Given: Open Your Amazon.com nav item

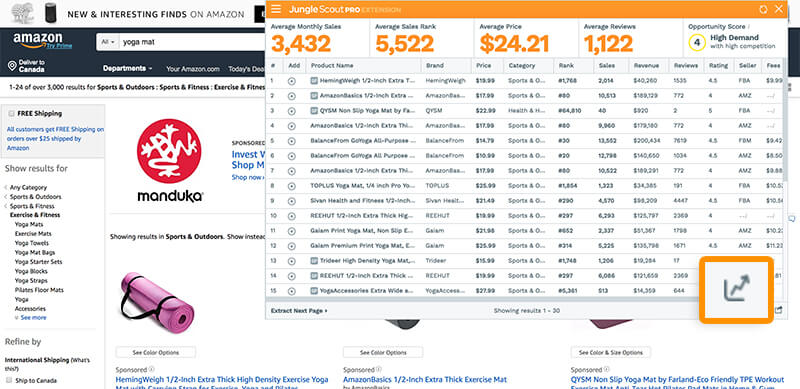Looking at the screenshot, I should [x=193, y=69].
